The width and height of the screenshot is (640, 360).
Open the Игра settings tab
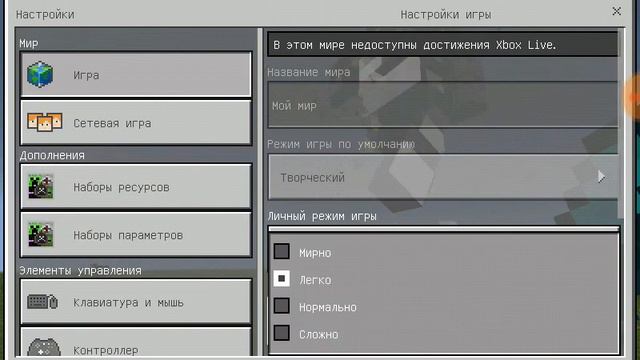coord(136,74)
